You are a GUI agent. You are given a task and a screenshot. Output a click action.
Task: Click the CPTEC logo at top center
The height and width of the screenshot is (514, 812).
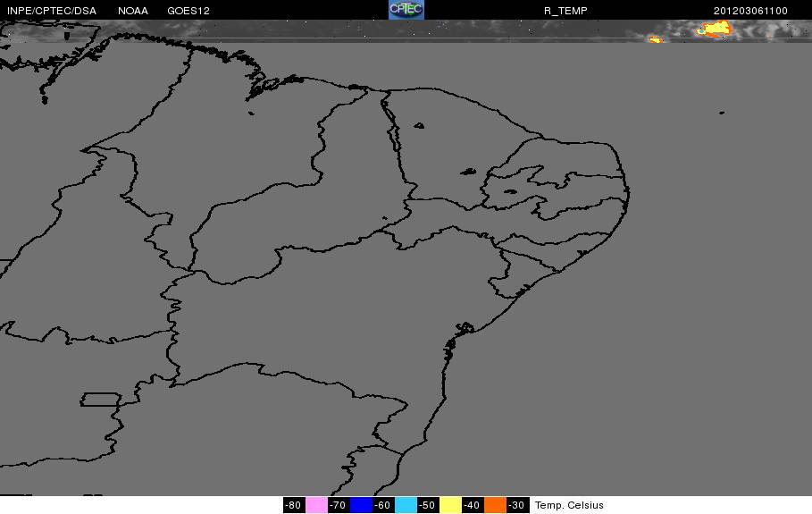click(406, 10)
